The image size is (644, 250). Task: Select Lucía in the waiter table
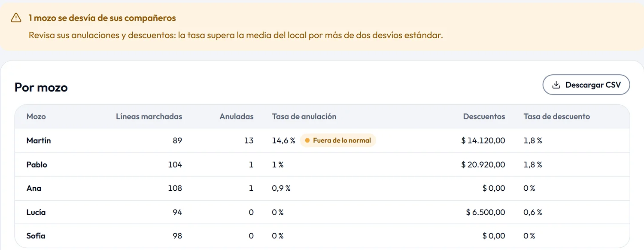point(322,212)
